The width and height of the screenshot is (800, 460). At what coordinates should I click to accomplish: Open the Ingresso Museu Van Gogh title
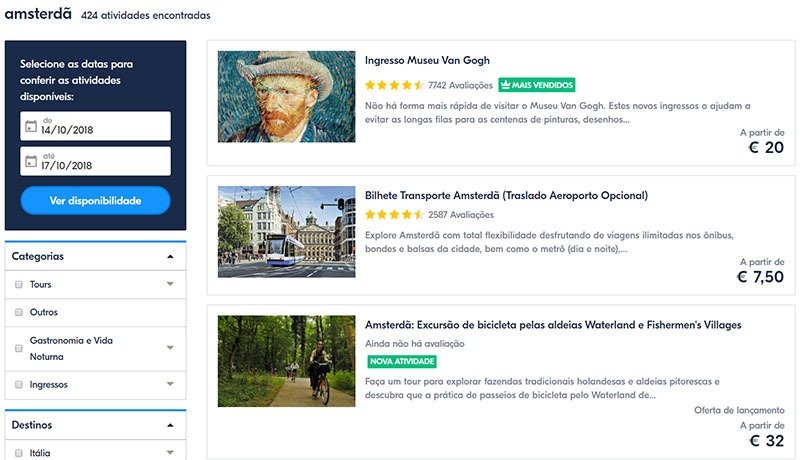[427, 60]
